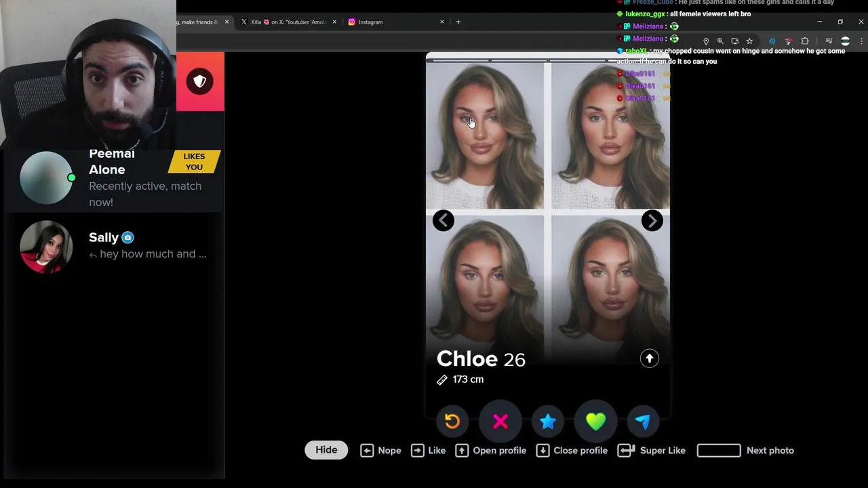The height and width of the screenshot is (488, 868).
Task: Click the zoom magnifier icon in address bar
Action: click(x=720, y=41)
